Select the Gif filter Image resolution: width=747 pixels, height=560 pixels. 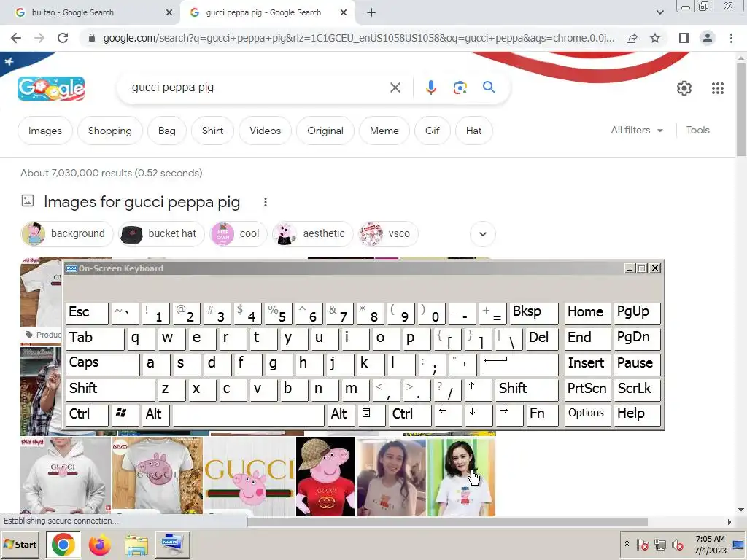click(432, 131)
